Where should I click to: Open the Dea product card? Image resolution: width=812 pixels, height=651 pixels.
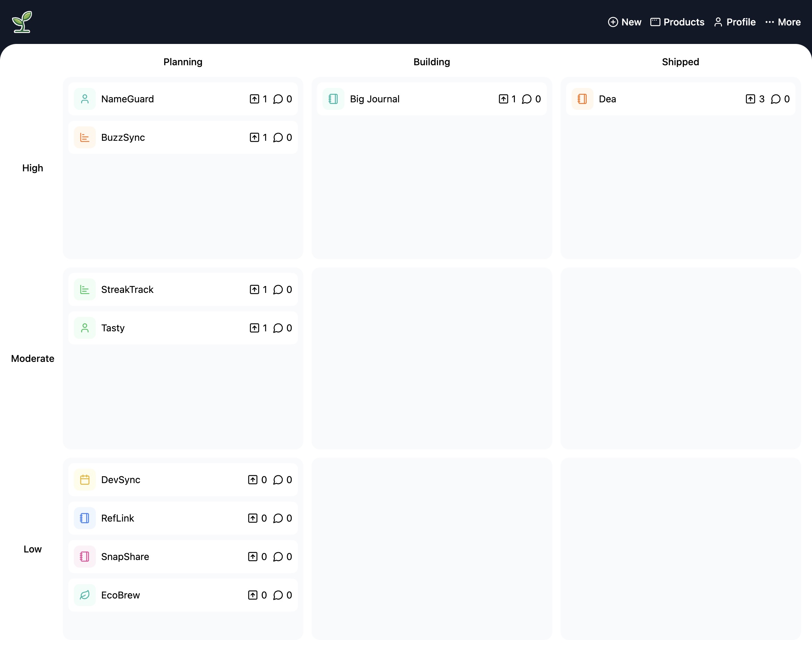(x=680, y=99)
